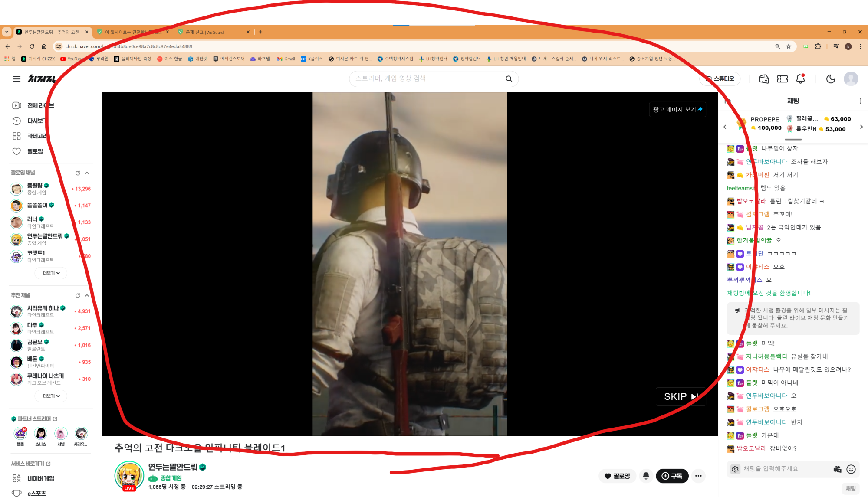Expand 더보기 under the recommended channels

coord(51,396)
